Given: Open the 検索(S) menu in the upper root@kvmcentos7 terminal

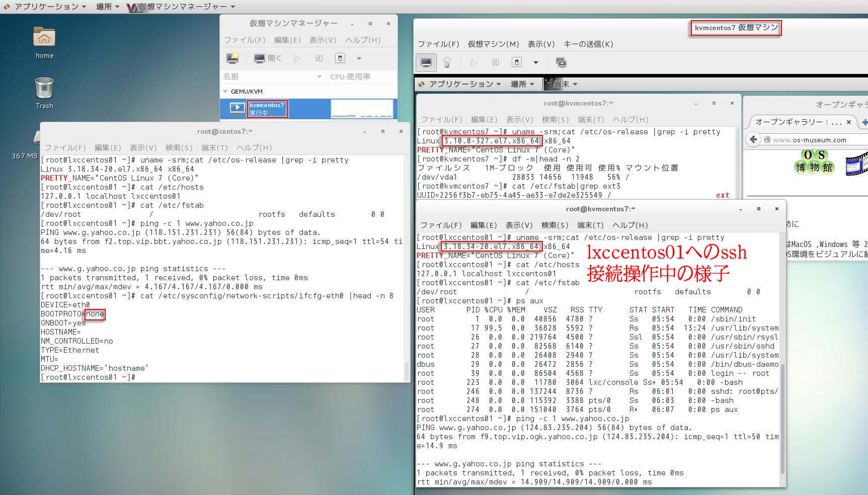Looking at the screenshot, I should point(556,119).
